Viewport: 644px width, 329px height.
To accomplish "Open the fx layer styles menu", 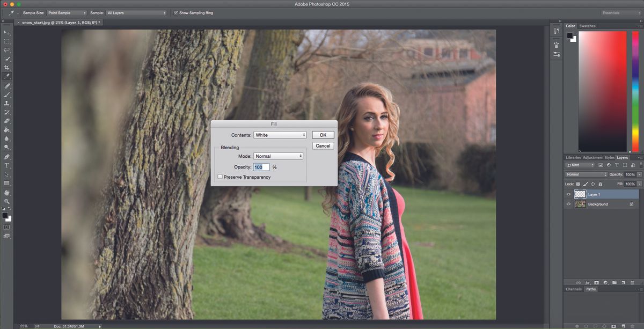I will tap(588, 282).
